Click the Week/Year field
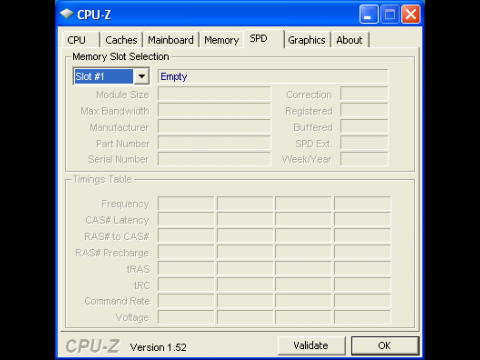The height and width of the screenshot is (360, 480). point(364,159)
